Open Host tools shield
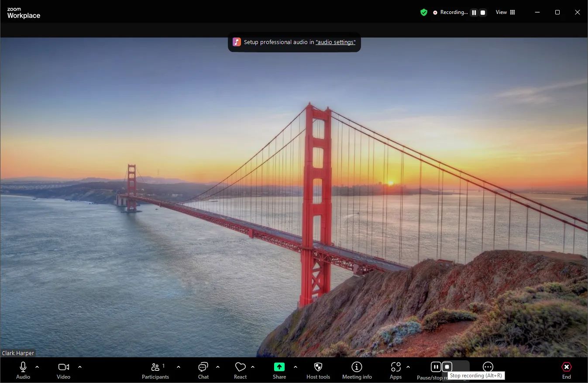 tap(318, 370)
